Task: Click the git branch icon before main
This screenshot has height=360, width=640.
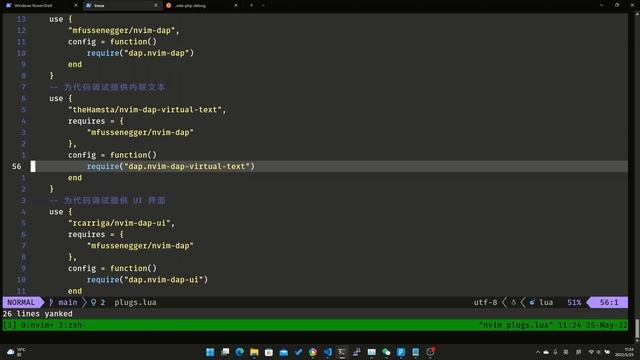Action: 51,302
